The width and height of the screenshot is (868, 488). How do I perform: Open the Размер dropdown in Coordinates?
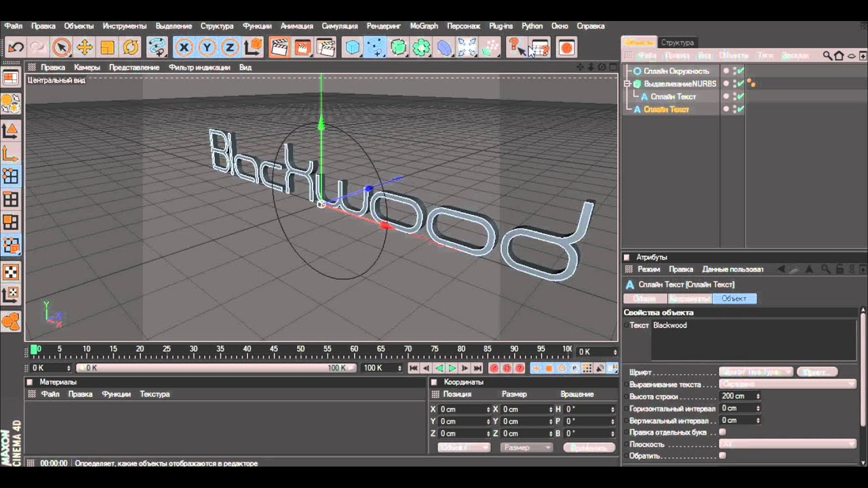point(526,447)
